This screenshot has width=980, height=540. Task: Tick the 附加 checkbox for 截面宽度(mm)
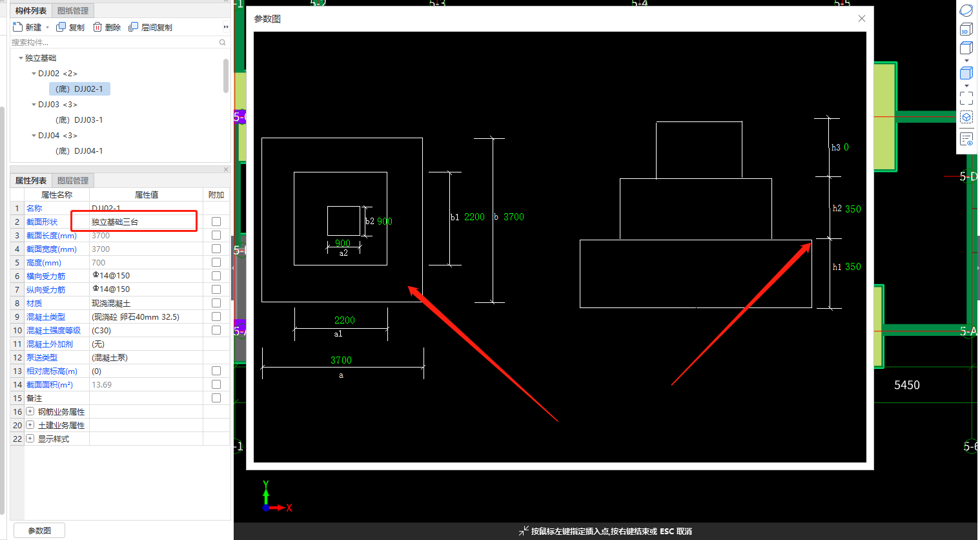pyautogui.click(x=216, y=249)
